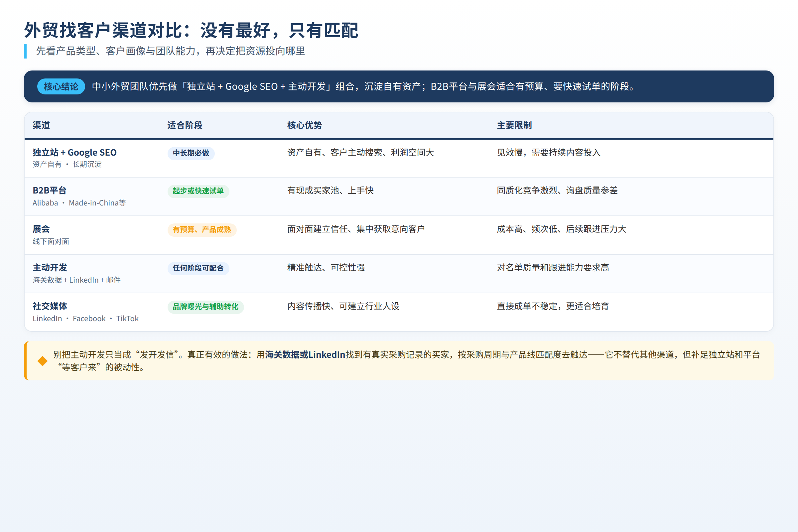Viewport: 798px width, 532px height.
Task: Click the 独立站 + Google SEO row title
Action: click(x=74, y=153)
